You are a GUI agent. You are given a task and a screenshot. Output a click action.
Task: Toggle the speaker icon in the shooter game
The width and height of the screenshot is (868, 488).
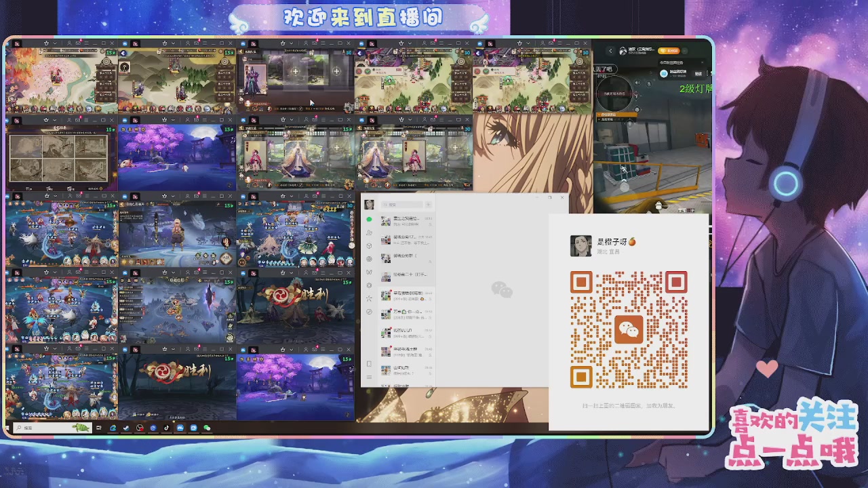pos(637,82)
